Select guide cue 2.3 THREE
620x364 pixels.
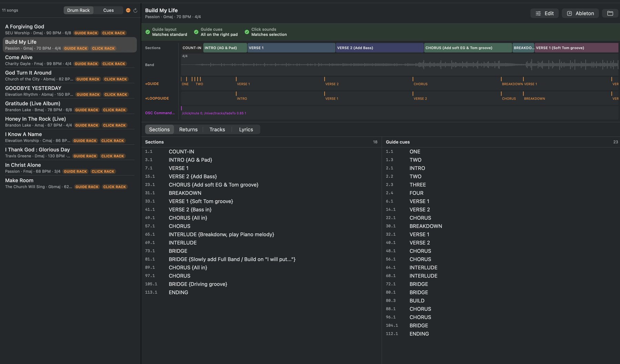[501, 185]
